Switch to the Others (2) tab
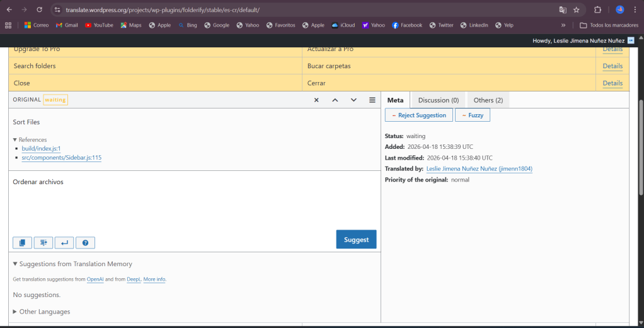The width and height of the screenshot is (644, 328). (488, 100)
